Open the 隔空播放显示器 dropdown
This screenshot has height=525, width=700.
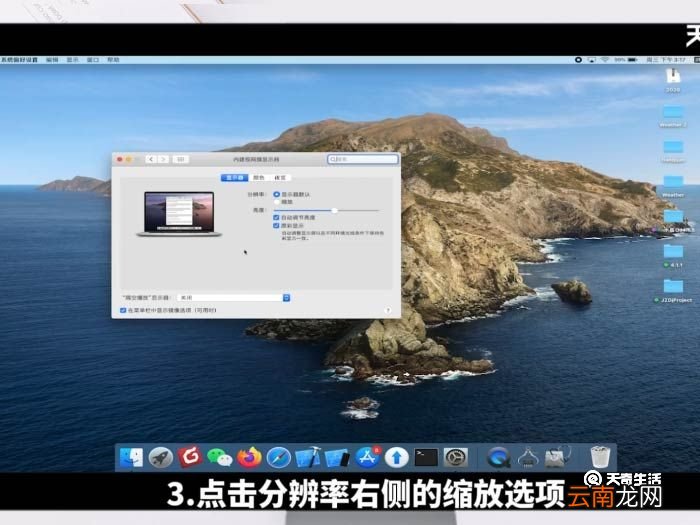coord(233,297)
